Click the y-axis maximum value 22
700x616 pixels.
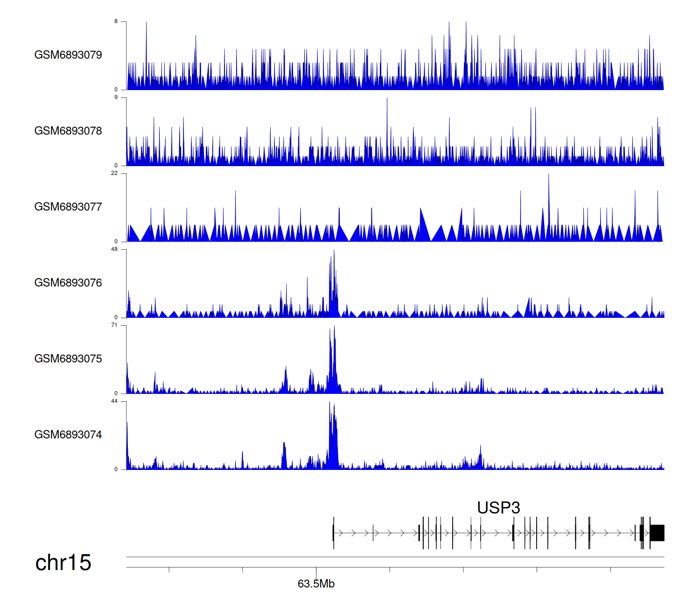point(114,173)
